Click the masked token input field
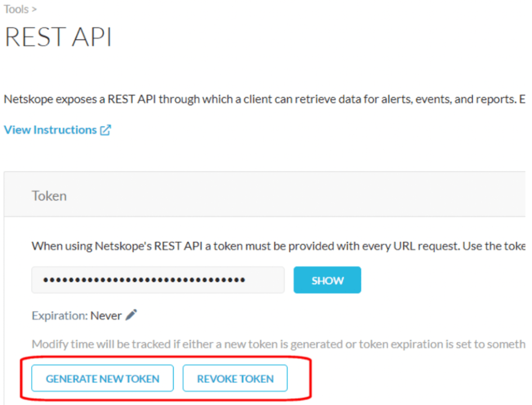This screenshot has width=532, height=405. pos(158,280)
